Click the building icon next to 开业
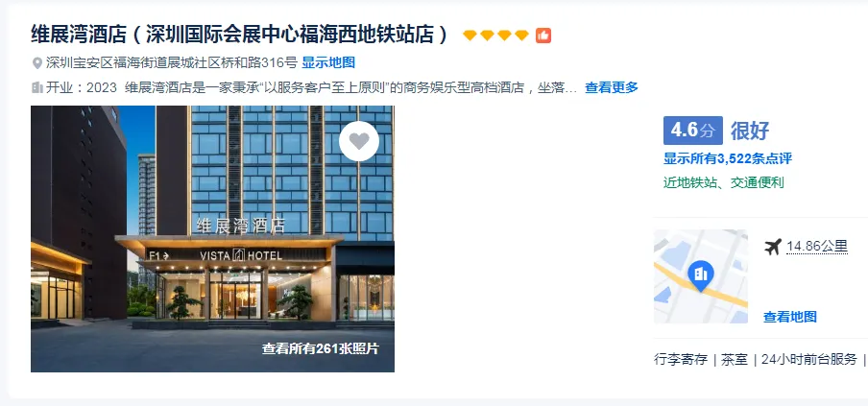 (x=37, y=87)
